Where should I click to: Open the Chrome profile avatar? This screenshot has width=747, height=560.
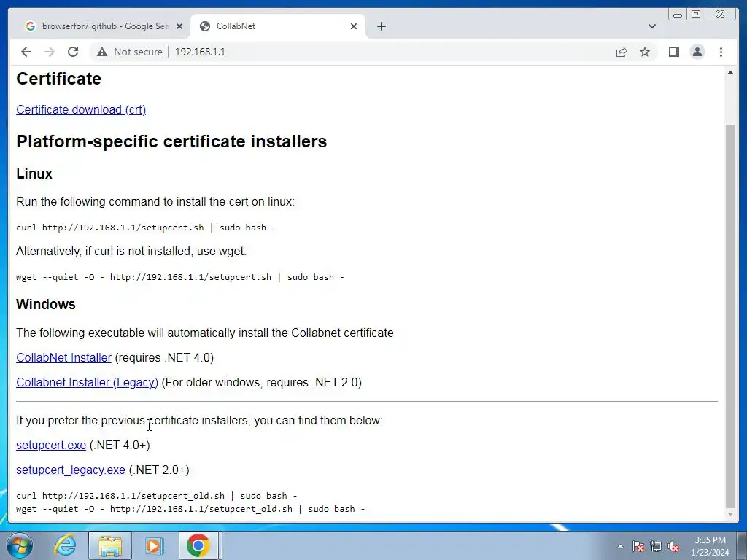click(697, 52)
